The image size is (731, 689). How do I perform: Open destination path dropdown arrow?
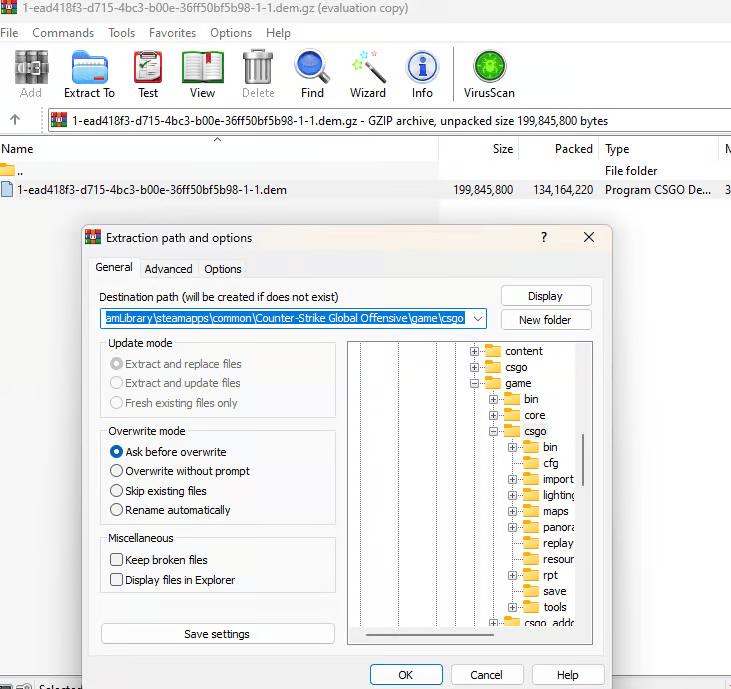click(477, 319)
